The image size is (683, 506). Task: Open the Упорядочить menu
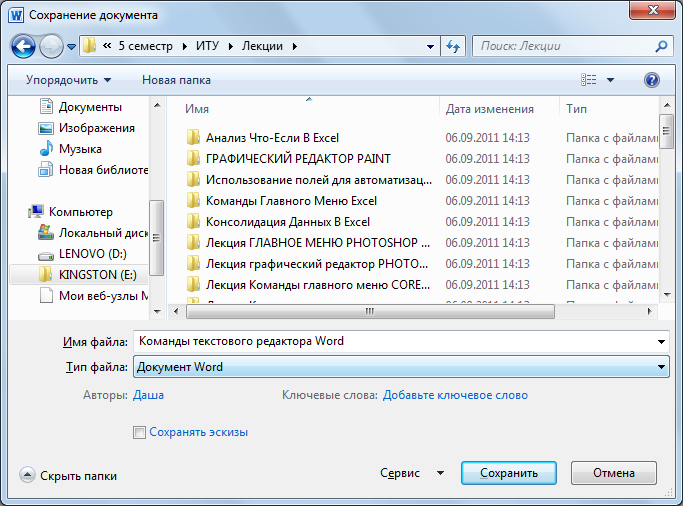click(68, 80)
